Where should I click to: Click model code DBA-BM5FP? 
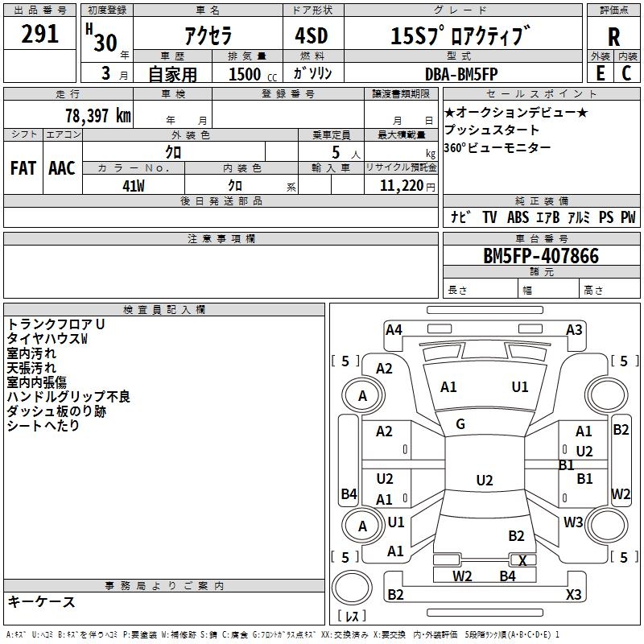pos(461,74)
